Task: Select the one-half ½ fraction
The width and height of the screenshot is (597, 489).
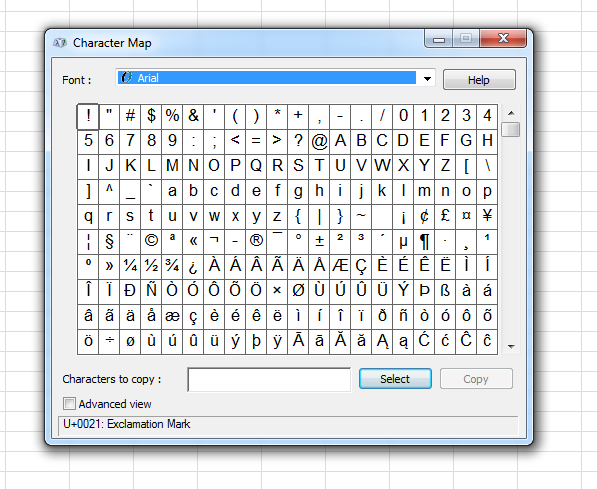Action: tap(151, 266)
